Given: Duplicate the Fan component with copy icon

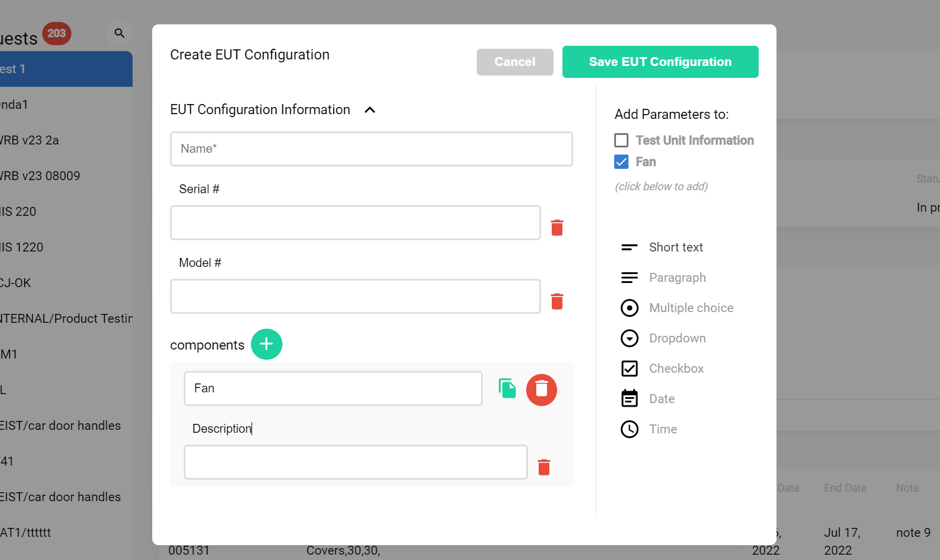Looking at the screenshot, I should [x=507, y=389].
